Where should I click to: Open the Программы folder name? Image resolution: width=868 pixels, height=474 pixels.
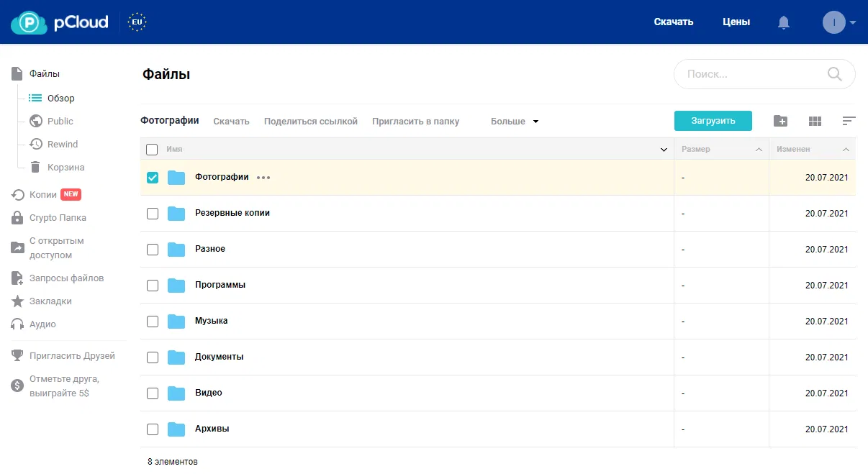[x=220, y=285]
